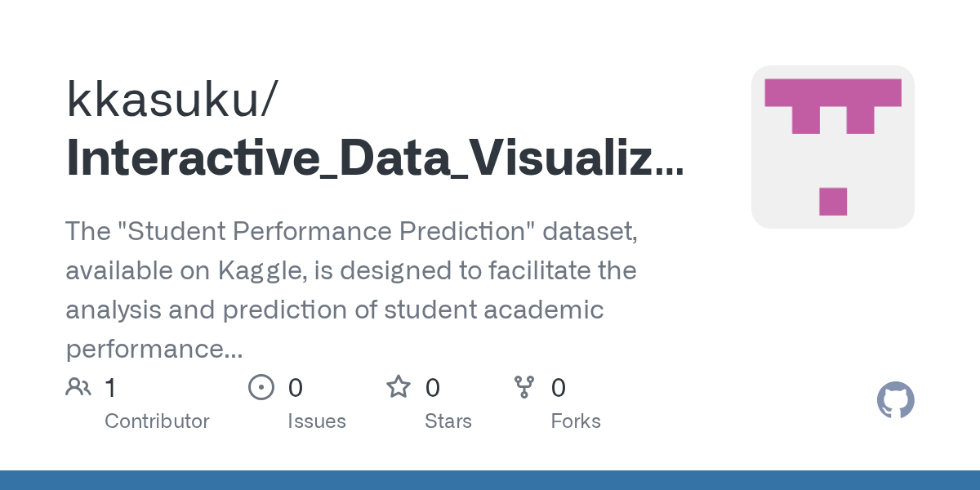Click the forks count 0

[559, 387]
